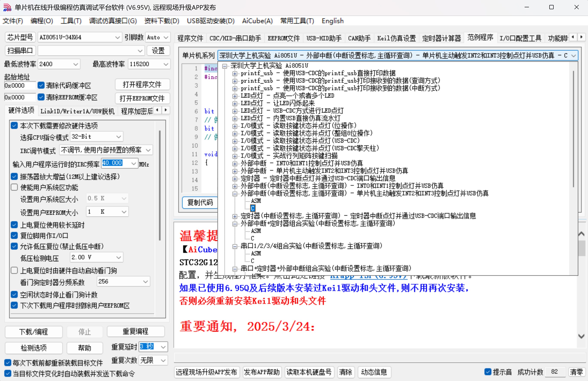Click the 下载/编程 button

(x=34, y=332)
